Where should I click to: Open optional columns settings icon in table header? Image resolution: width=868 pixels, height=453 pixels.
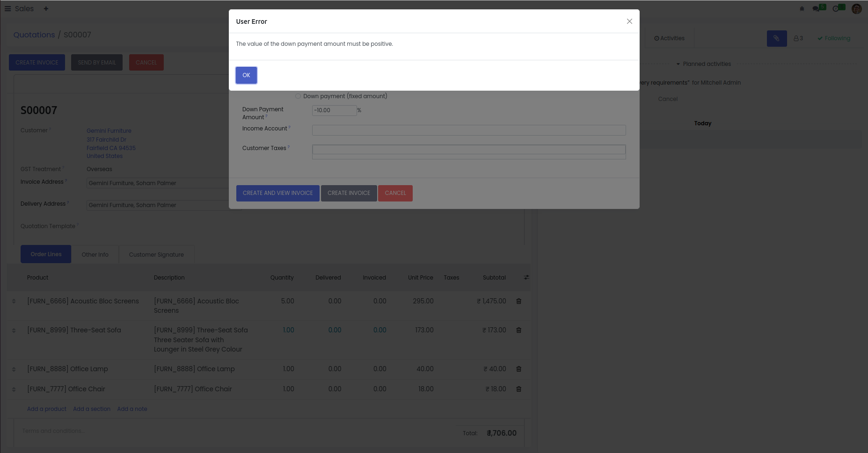pos(526,277)
